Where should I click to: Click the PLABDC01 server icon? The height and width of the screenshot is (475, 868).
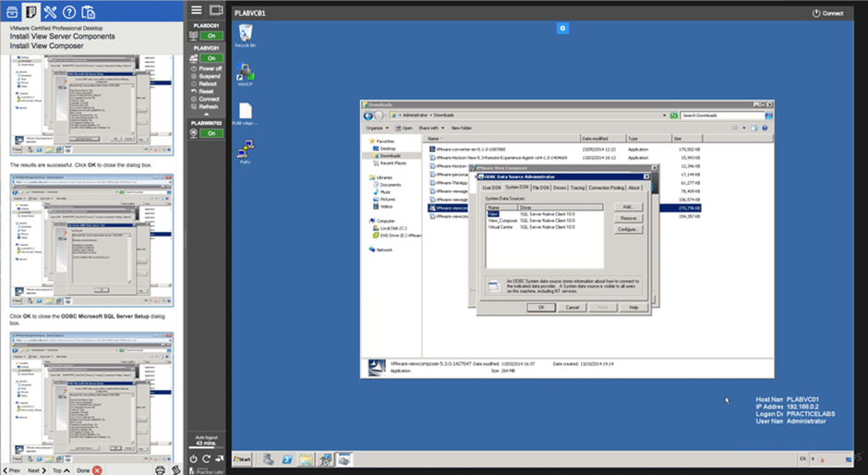[x=194, y=35]
